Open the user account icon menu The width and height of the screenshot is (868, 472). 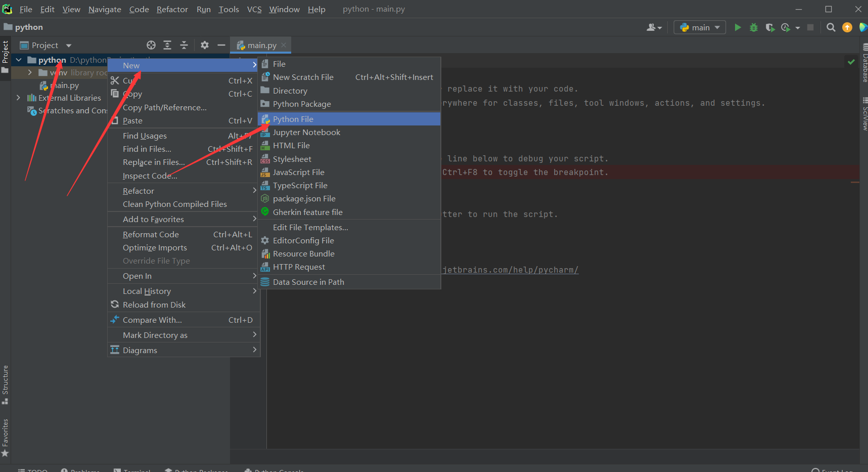click(x=654, y=27)
